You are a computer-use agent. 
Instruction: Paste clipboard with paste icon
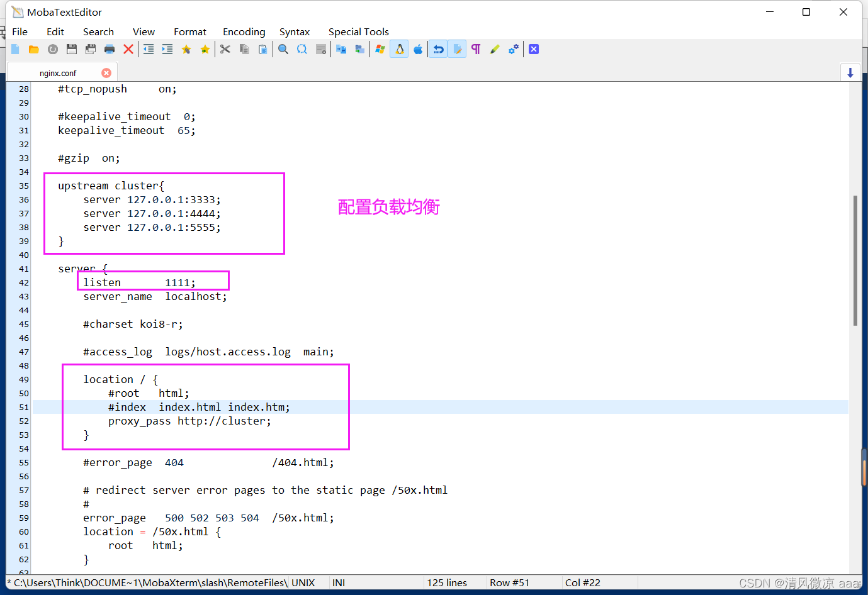tap(263, 49)
